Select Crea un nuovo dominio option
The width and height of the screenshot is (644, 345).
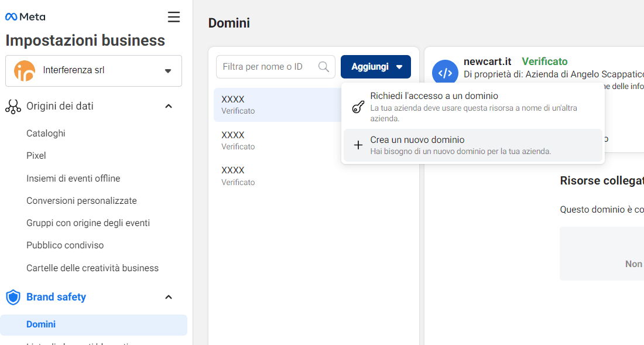(472, 145)
